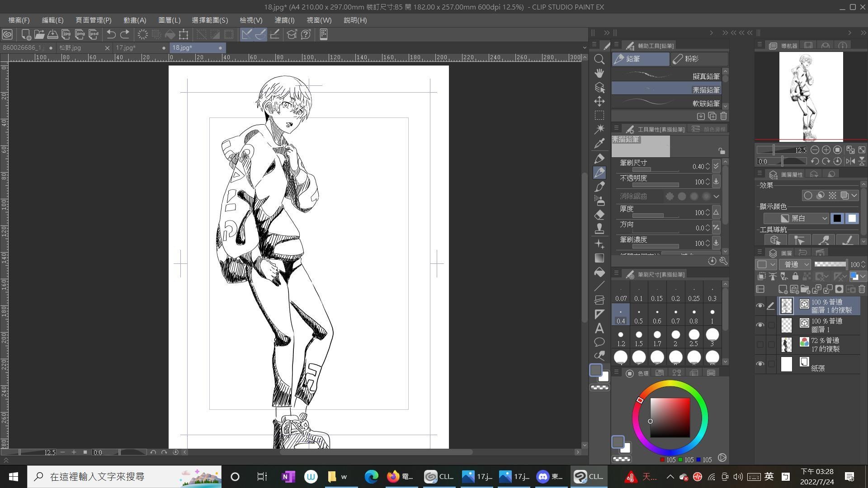Pick brush size 0.7 preset

(x=675, y=315)
